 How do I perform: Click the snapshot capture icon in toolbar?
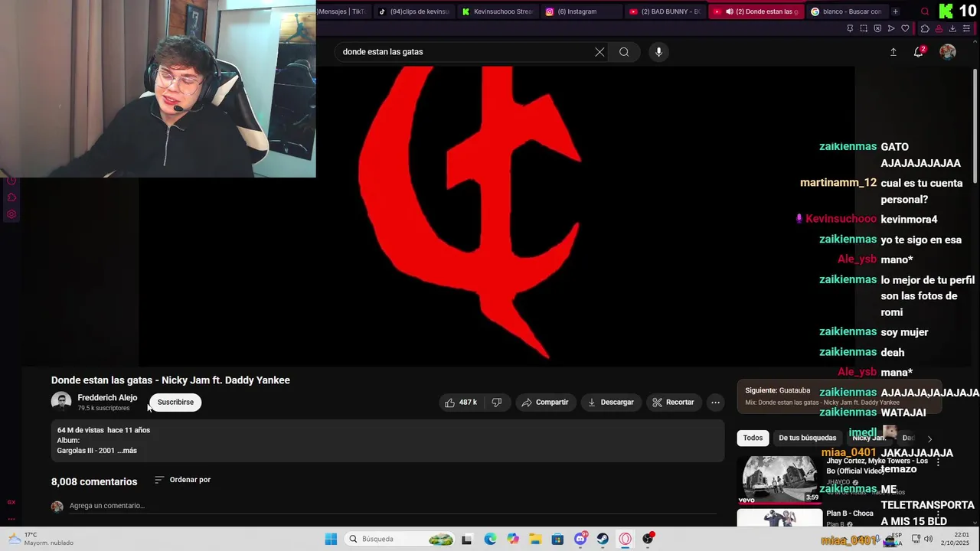pyautogui.click(x=864, y=29)
